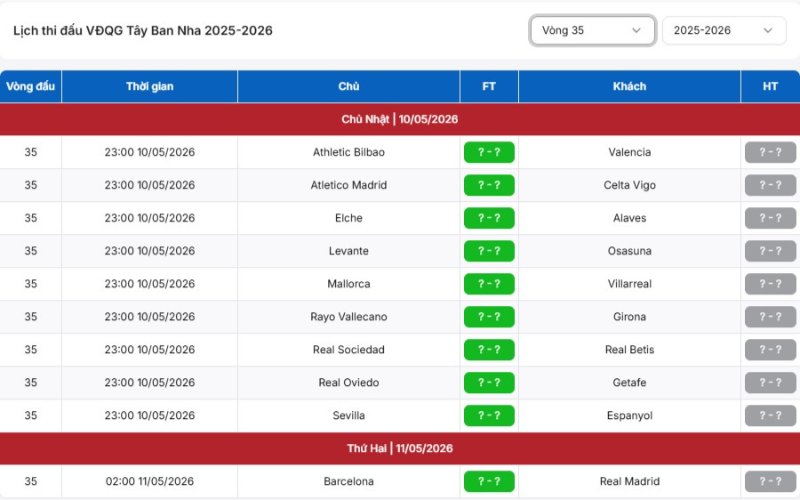Click FT score badge for Mallorca match

point(489,284)
